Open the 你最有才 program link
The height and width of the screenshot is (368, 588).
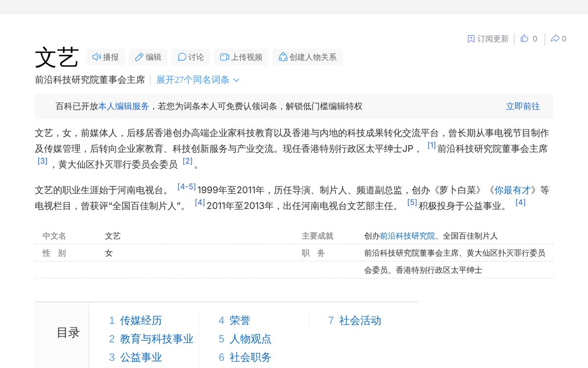tap(513, 190)
